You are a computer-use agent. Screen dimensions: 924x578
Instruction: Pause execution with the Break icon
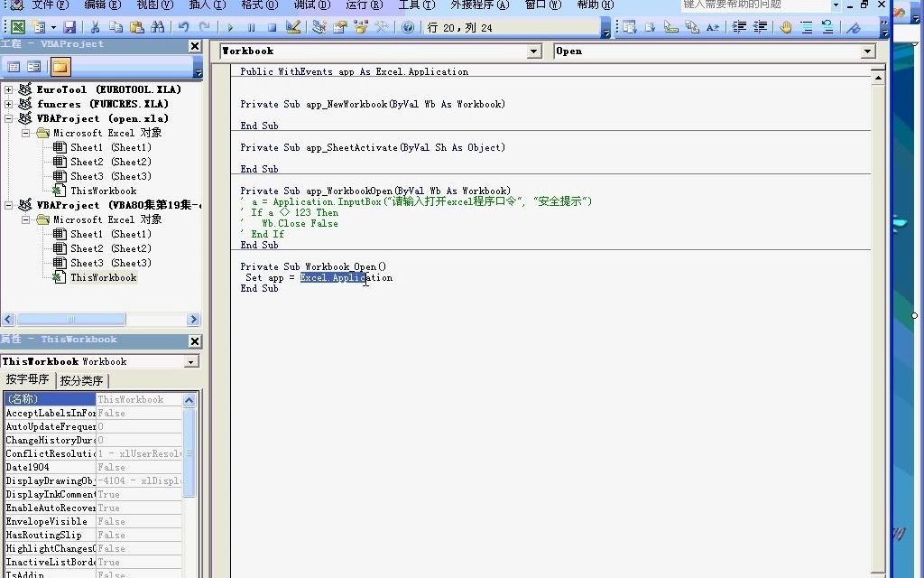(251, 26)
